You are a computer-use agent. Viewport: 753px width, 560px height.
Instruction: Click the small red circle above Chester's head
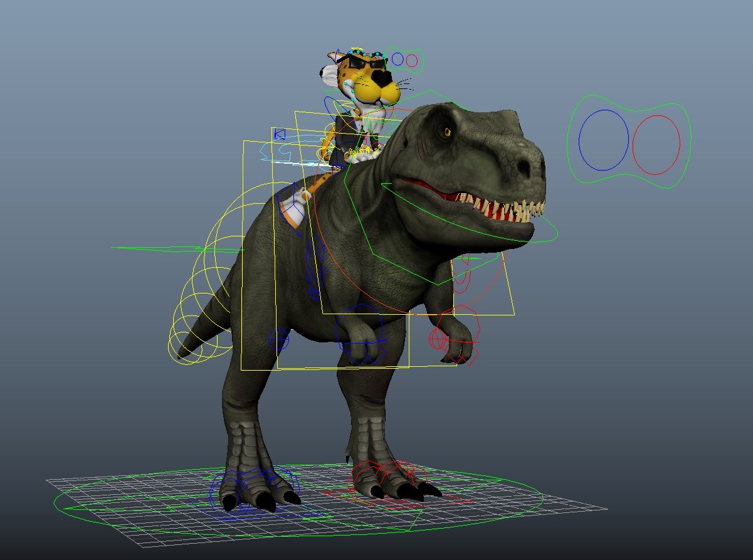[x=411, y=61]
